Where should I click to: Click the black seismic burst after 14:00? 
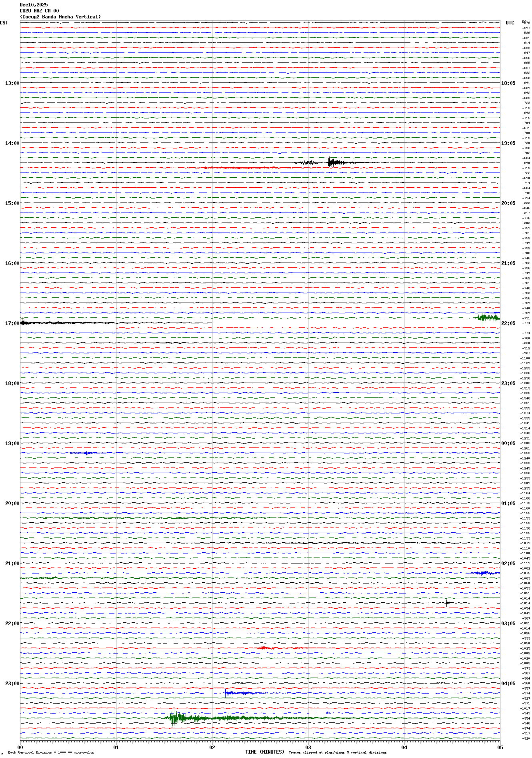[x=331, y=162]
